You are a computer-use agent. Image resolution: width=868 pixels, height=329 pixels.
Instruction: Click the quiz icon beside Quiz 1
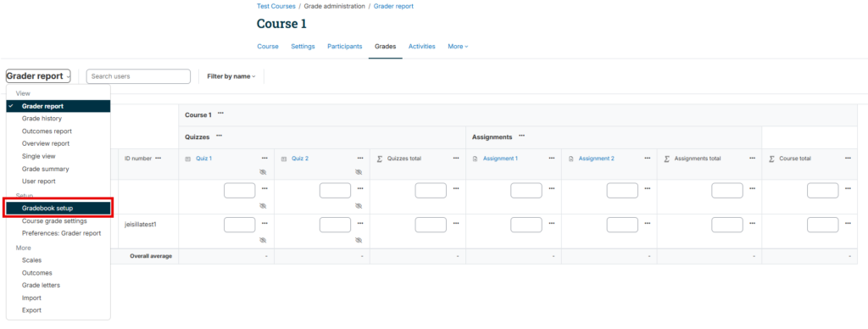tap(187, 159)
